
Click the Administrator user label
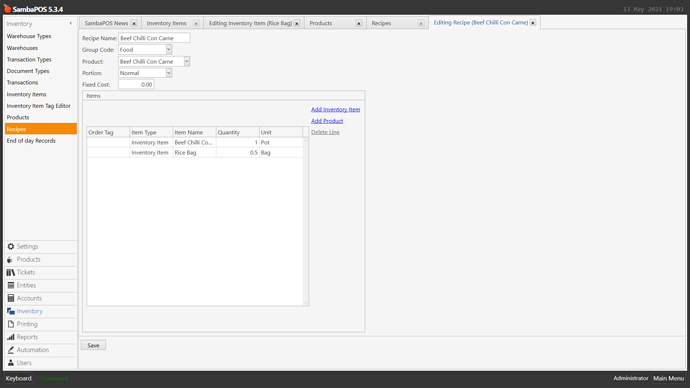coord(631,378)
